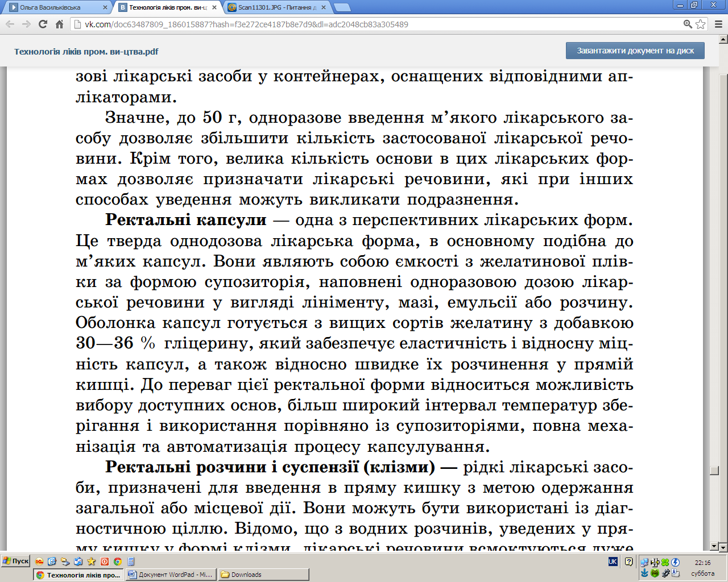Close the Ольга Васильківська tab

[x=105, y=7]
